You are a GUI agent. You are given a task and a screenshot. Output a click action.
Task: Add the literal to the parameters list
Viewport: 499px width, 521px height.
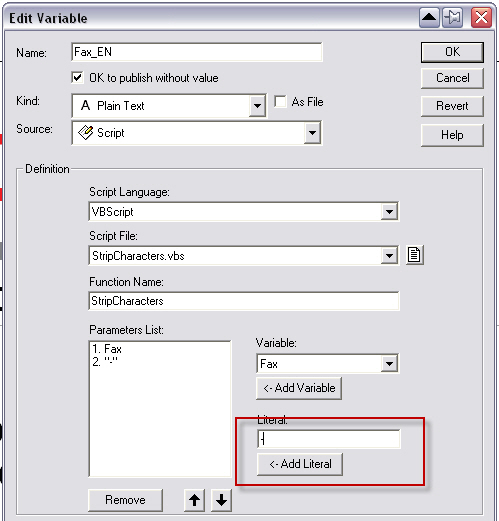(x=300, y=464)
